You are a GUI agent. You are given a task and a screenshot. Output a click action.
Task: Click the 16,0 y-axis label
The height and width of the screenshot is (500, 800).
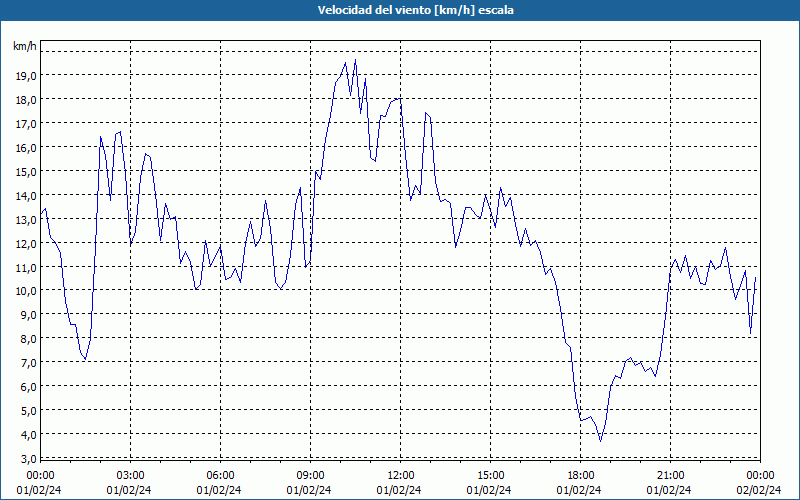26,148
